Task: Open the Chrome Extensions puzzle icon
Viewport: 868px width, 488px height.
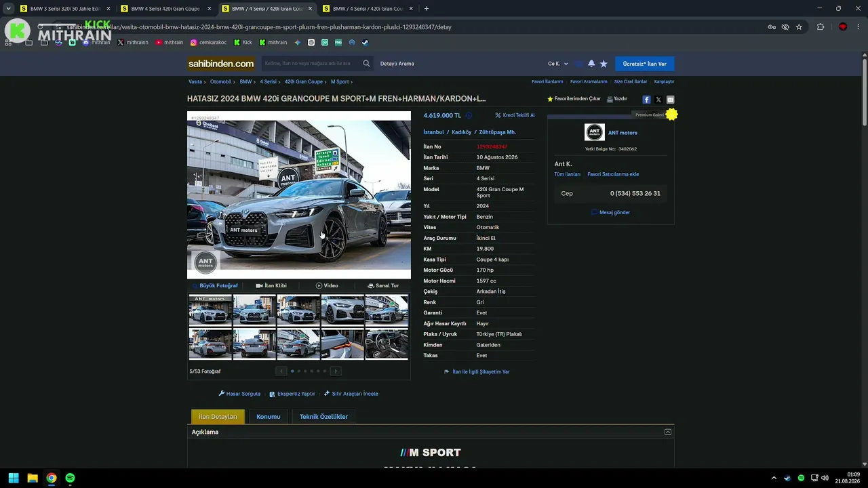Action: click(821, 27)
